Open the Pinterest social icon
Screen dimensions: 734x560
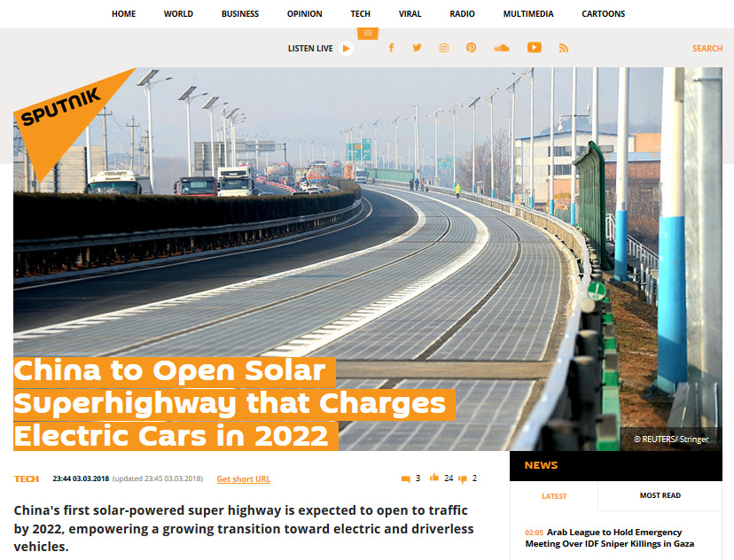coord(471,48)
